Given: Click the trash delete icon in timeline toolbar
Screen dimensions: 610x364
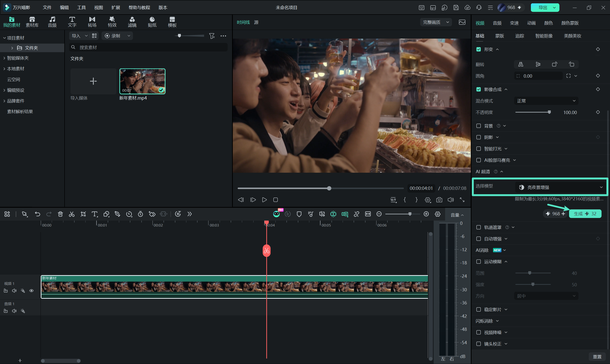Looking at the screenshot, I should pyautogui.click(x=60, y=214).
